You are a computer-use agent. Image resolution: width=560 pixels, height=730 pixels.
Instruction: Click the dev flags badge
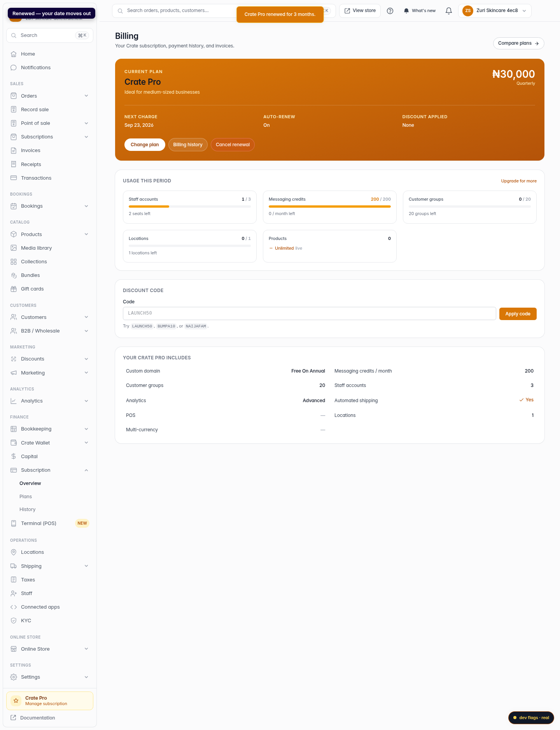(x=531, y=718)
